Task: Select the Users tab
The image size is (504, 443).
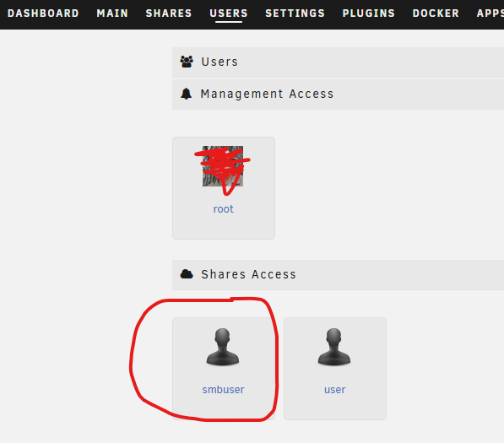Action: tap(229, 14)
